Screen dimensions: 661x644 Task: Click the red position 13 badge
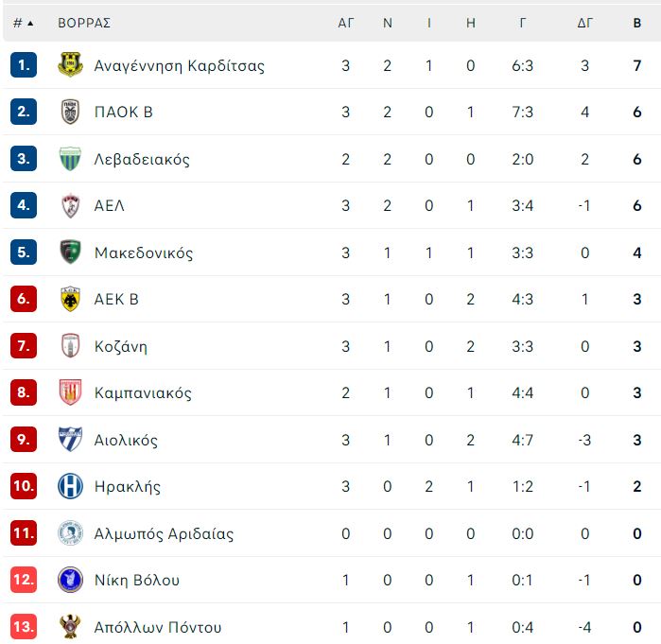pyautogui.click(x=24, y=626)
